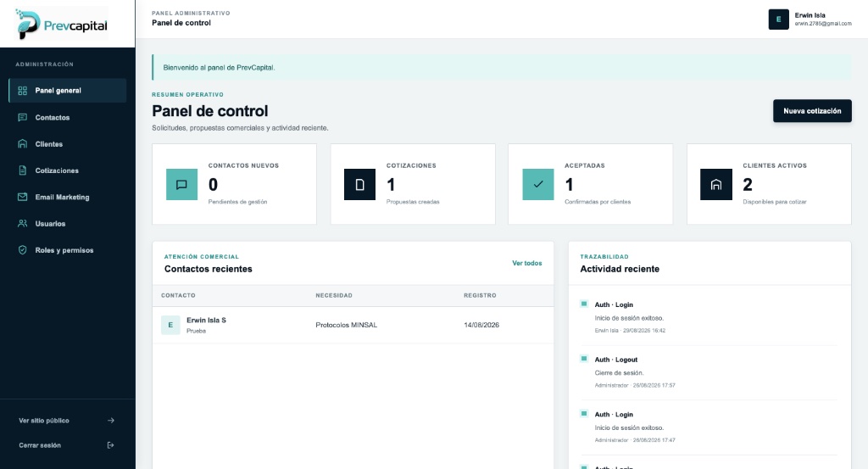The image size is (868, 469).
Task: Click the arrow icon beside Ver sitio público
Action: pyautogui.click(x=111, y=421)
